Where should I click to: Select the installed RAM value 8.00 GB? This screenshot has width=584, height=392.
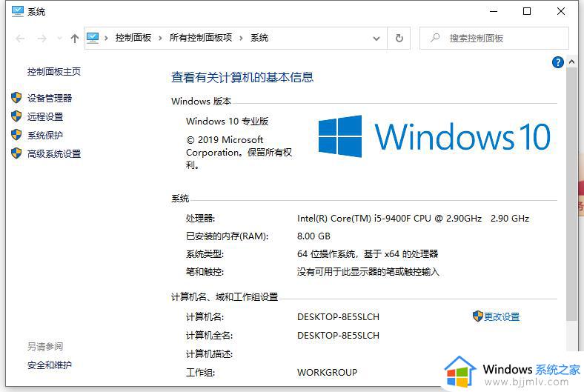point(313,236)
